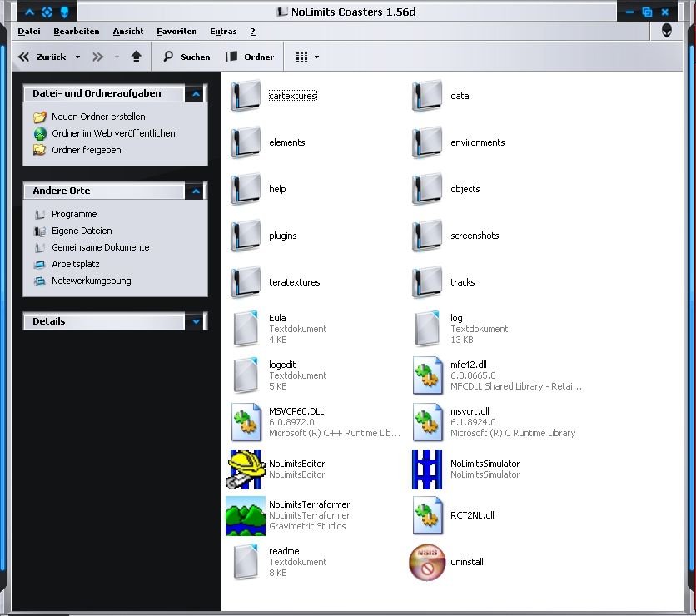
Task: Open the Extras menu
Action: 223,32
